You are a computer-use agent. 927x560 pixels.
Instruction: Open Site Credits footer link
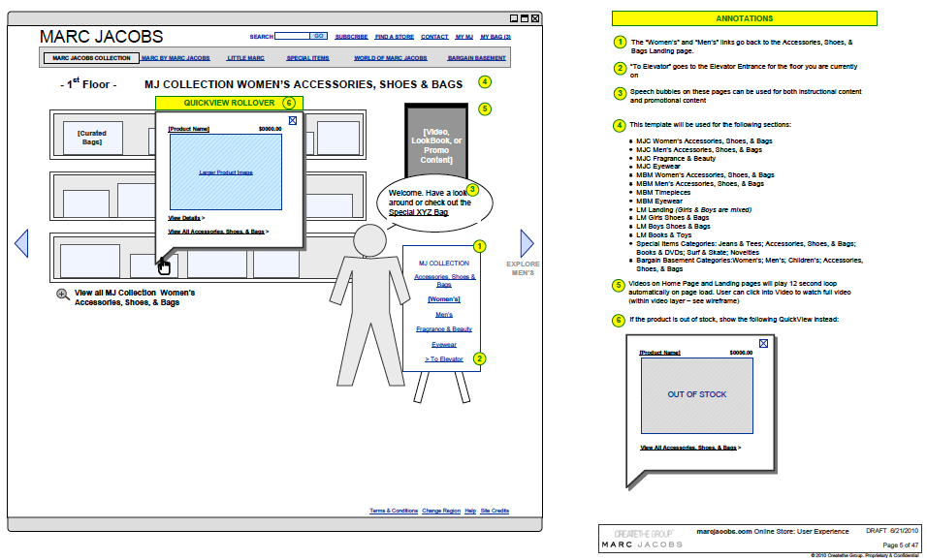coord(495,511)
